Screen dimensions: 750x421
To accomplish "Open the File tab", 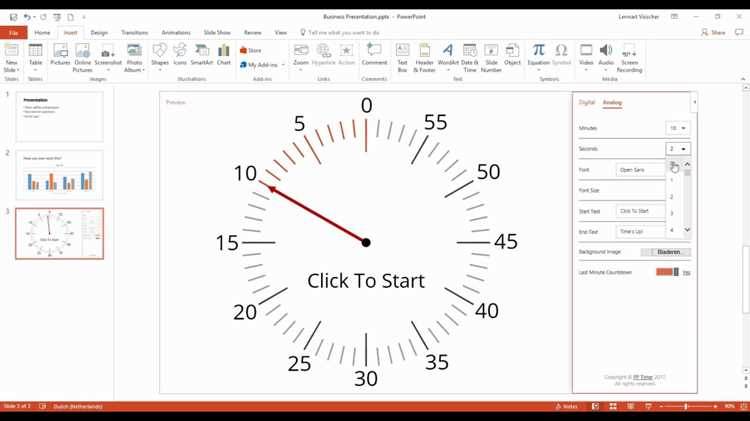I will (x=13, y=33).
